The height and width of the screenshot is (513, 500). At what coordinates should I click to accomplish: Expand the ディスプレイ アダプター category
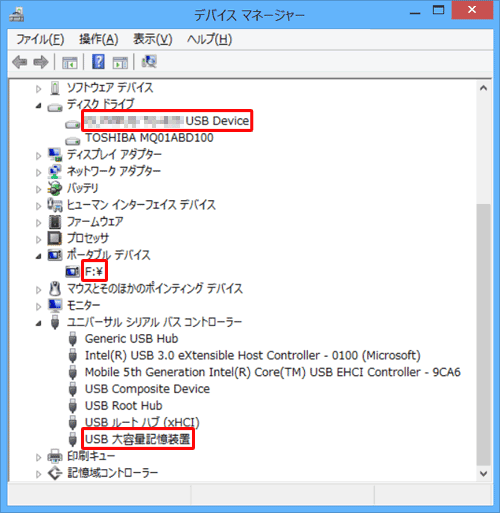[x=39, y=156]
